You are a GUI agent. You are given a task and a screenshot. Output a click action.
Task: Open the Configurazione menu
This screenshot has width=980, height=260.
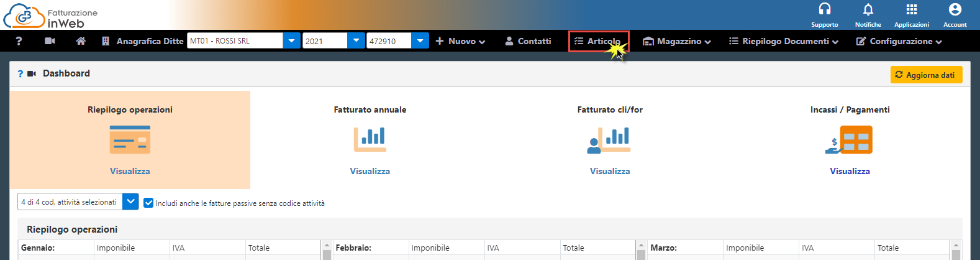(899, 41)
